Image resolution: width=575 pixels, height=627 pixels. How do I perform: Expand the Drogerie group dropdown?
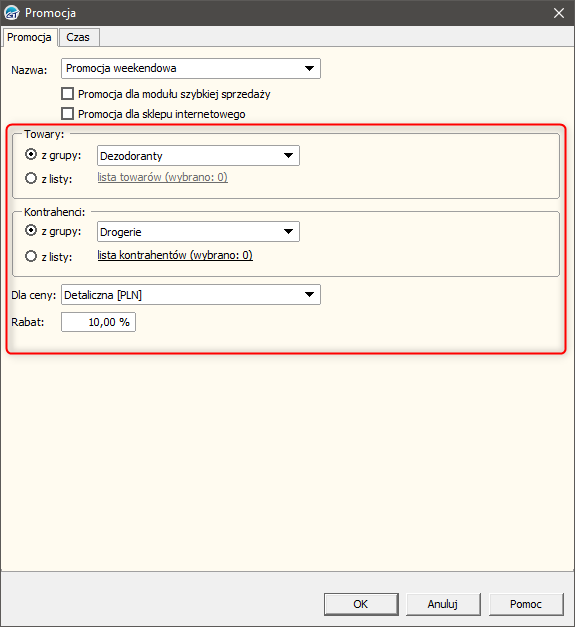tap(288, 232)
